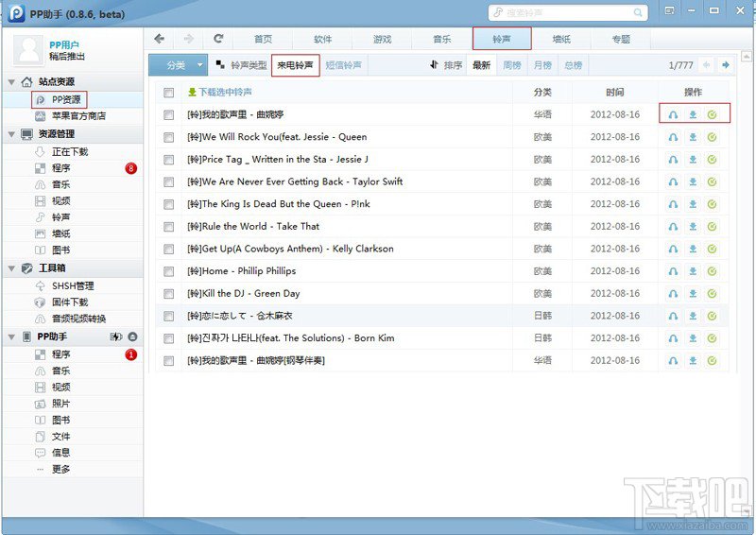756x535 pixels.
Task: Open 音频视频转换 converter tool
Action: pyautogui.click(x=78, y=319)
